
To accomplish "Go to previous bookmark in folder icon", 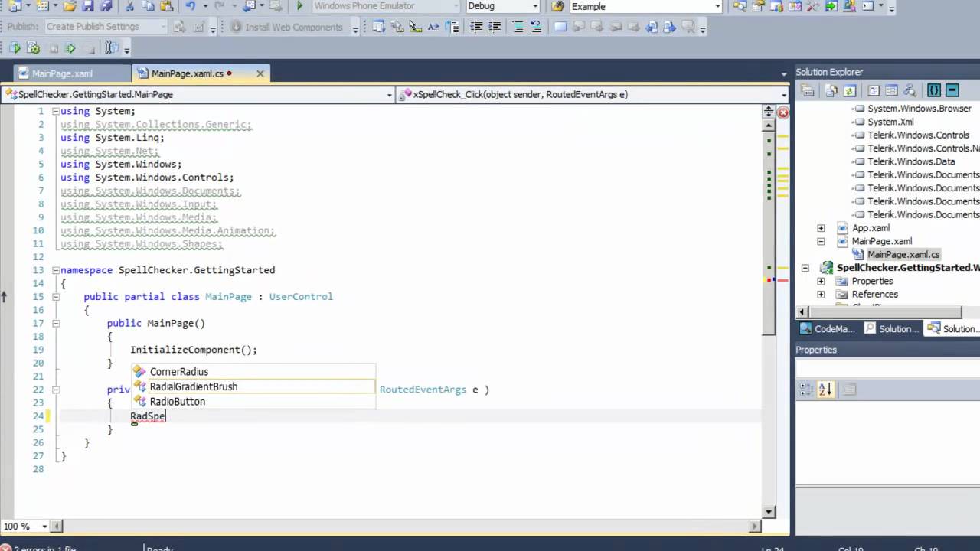I will click(x=652, y=27).
